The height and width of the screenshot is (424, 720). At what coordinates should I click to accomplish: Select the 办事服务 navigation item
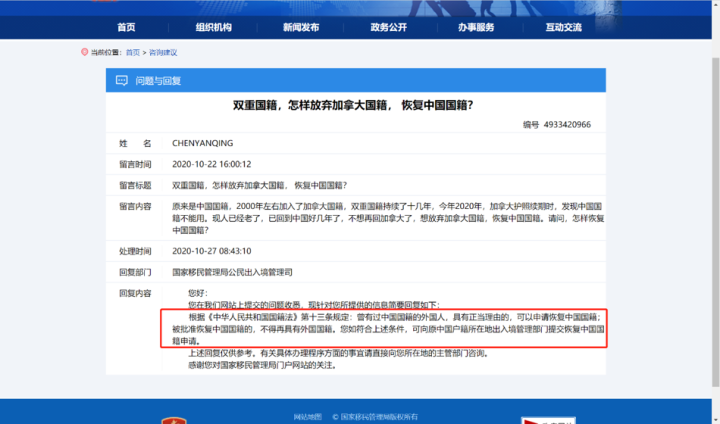click(x=476, y=28)
